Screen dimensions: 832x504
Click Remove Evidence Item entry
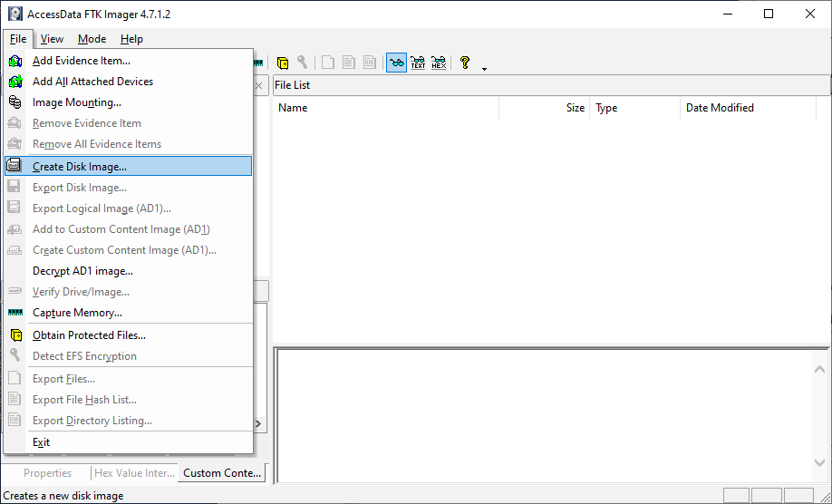(x=128, y=123)
